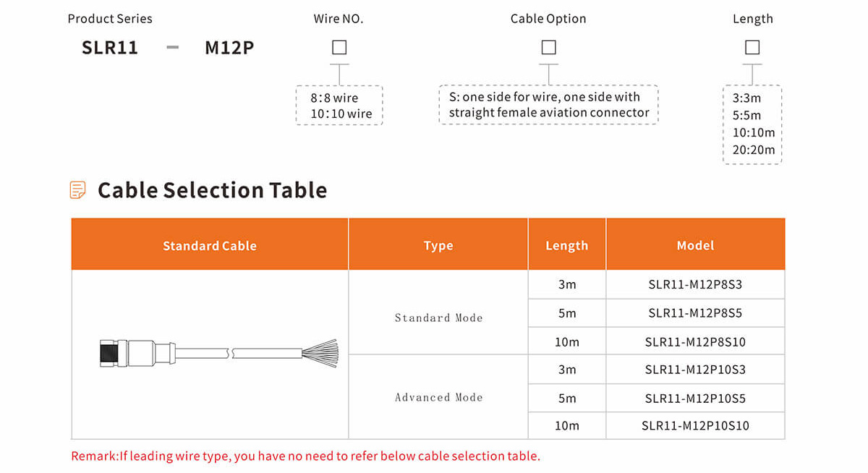Select the 8 wire option text
The width and height of the screenshot is (868, 473).
pyautogui.click(x=334, y=98)
